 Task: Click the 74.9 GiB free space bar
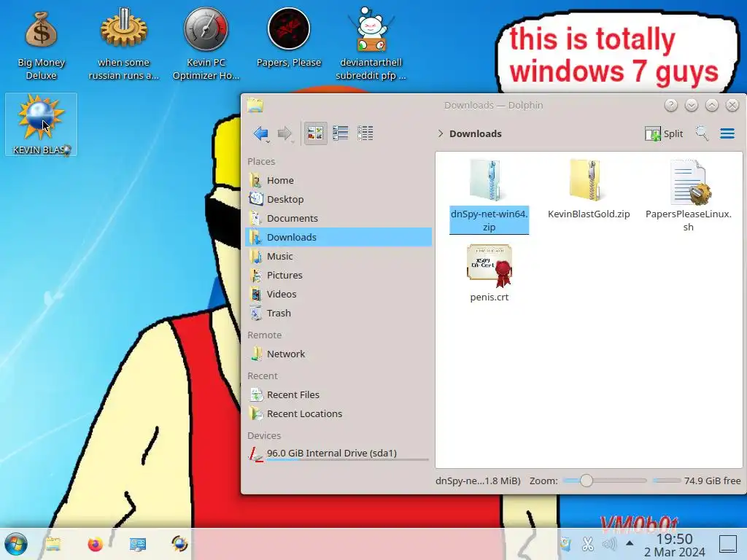pos(667,481)
